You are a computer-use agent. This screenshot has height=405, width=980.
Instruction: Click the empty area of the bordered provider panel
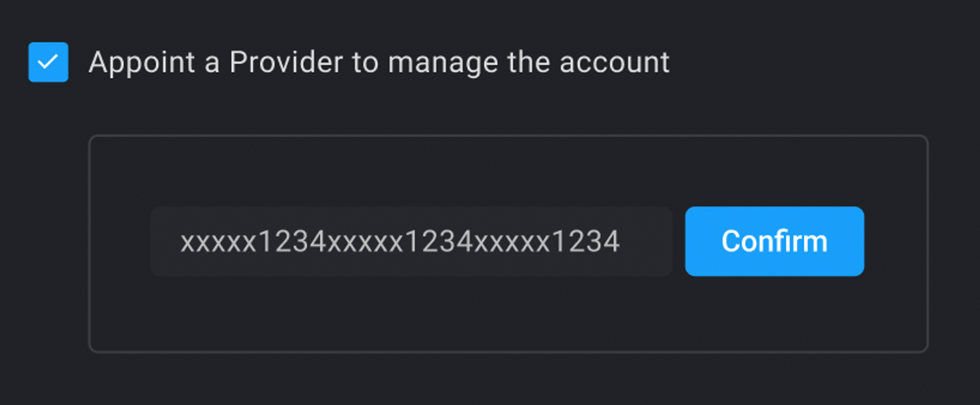(x=508, y=314)
